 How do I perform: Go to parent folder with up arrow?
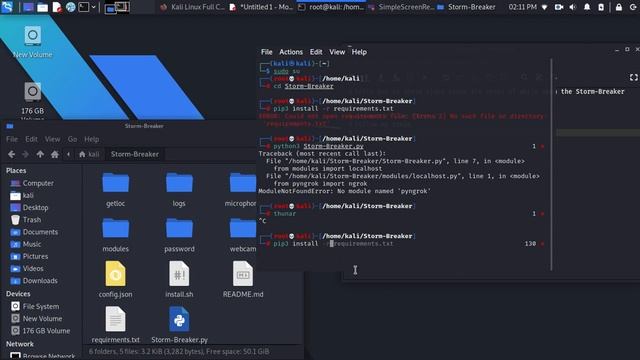click(x=40, y=154)
